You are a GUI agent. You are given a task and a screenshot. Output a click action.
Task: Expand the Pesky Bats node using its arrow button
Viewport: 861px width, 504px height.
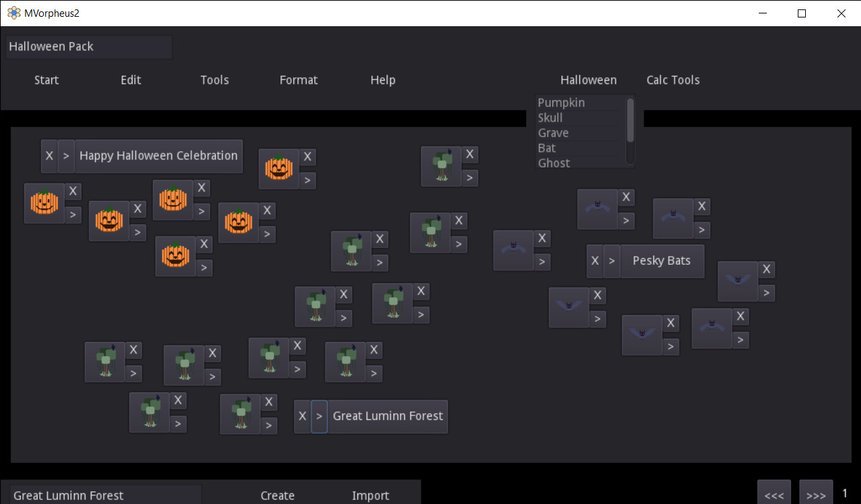pos(611,261)
